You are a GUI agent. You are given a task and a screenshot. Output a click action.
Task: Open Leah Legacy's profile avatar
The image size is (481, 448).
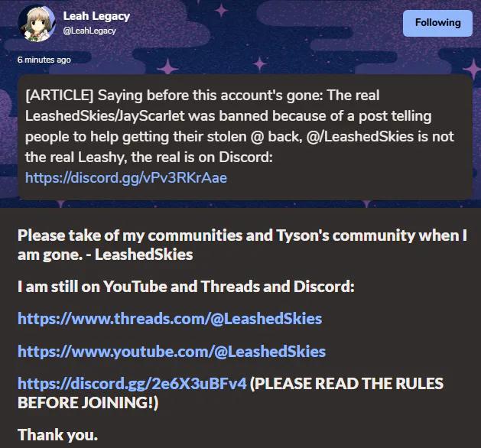pyautogui.click(x=37, y=23)
